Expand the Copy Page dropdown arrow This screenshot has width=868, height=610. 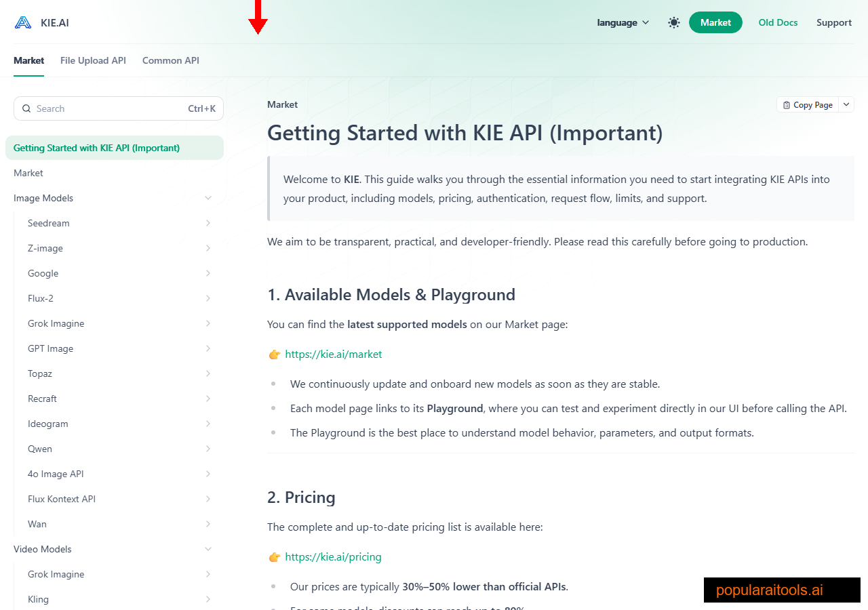[846, 104]
